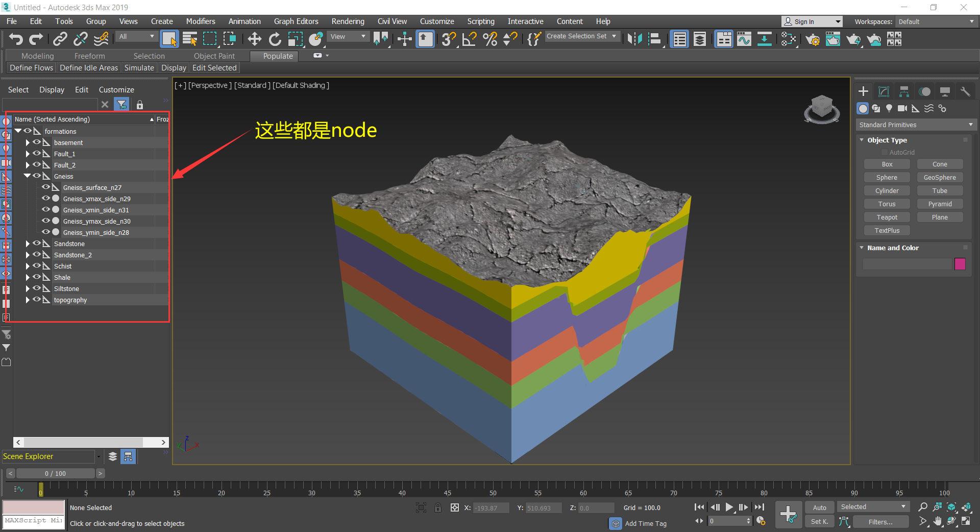Select the Move transform tool
Viewport: 980px width, 532px height.
pyautogui.click(x=254, y=39)
